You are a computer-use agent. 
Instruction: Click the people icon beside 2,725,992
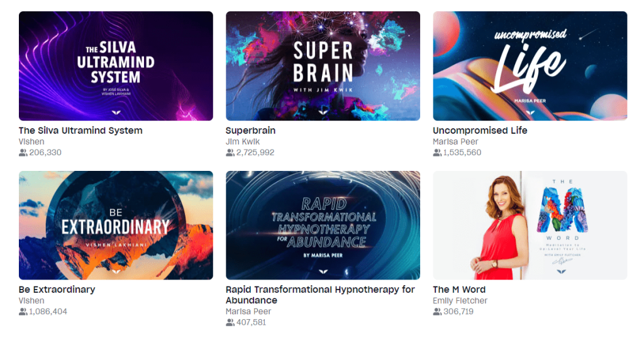(x=230, y=153)
